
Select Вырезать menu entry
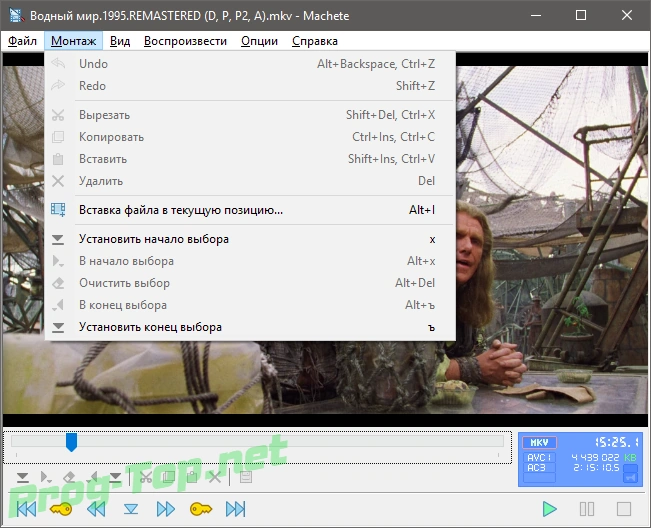click(250, 115)
